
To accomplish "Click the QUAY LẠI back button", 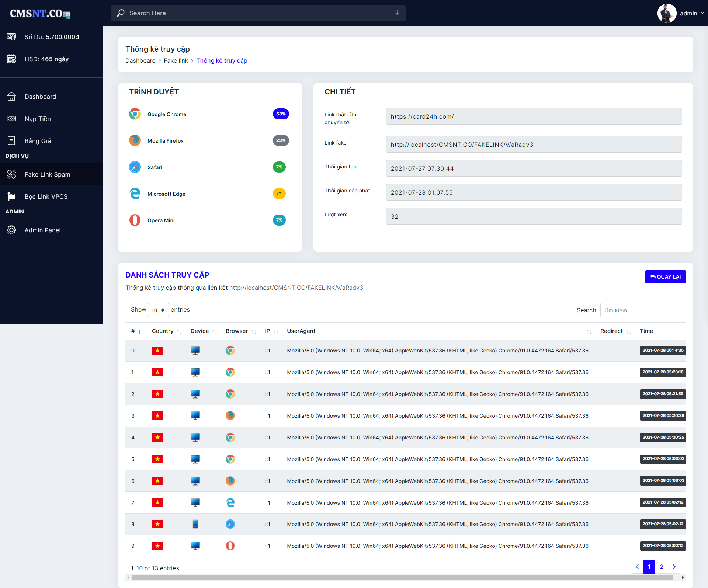I will pos(665,277).
